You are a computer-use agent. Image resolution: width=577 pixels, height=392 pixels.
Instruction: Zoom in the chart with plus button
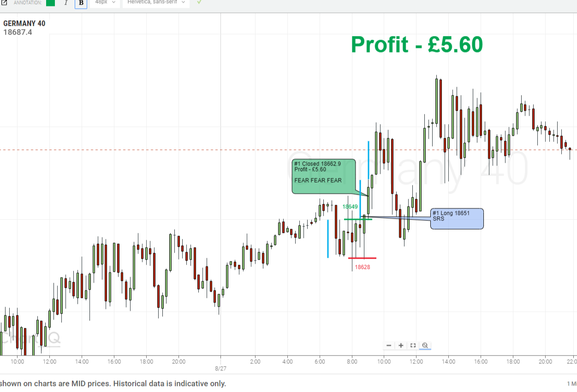(401, 345)
